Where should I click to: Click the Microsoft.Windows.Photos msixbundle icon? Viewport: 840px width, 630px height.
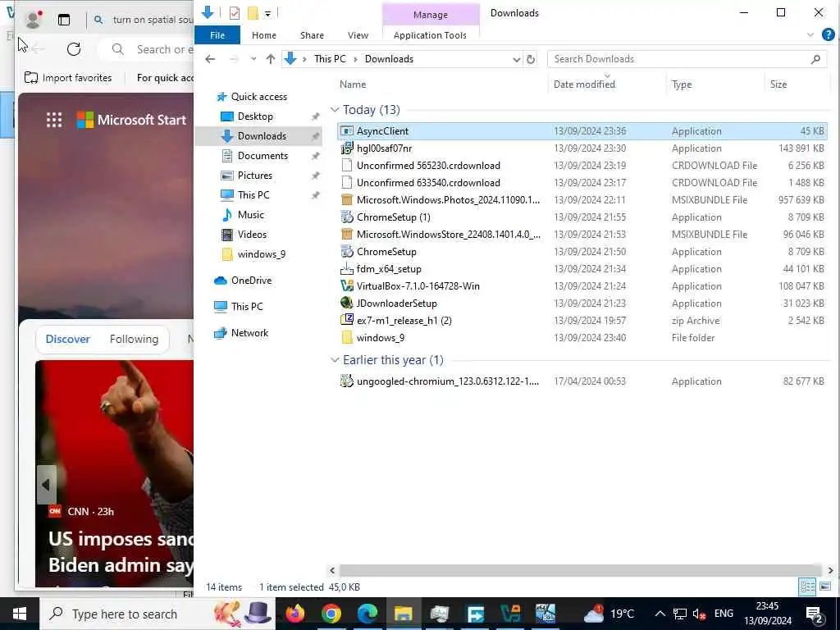pos(347,200)
